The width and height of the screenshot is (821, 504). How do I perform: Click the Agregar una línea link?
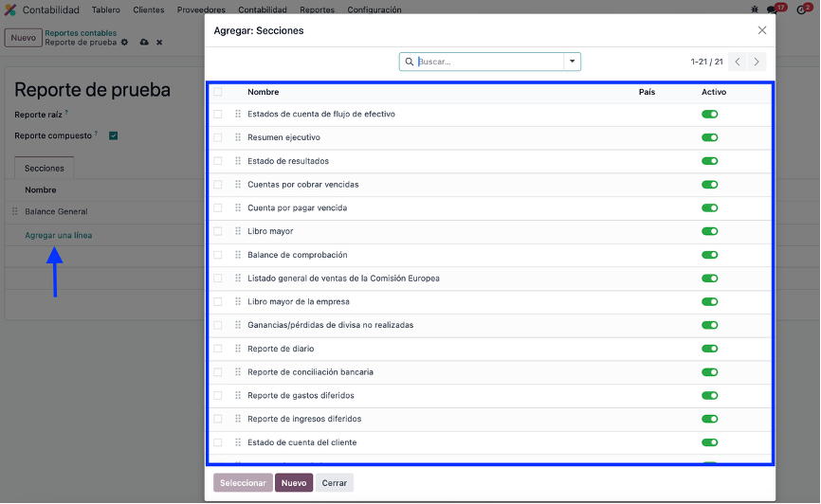[59, 236]
